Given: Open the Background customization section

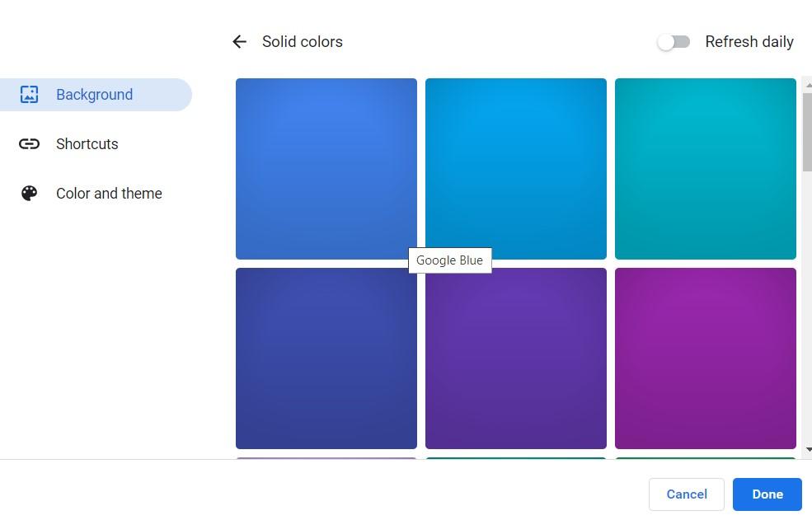Looking at the screenshot, I should pyautogui.click(x=94, y=94).
